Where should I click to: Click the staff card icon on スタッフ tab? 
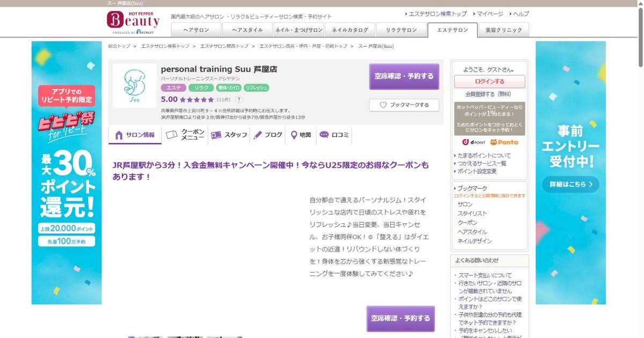point(216,135)
